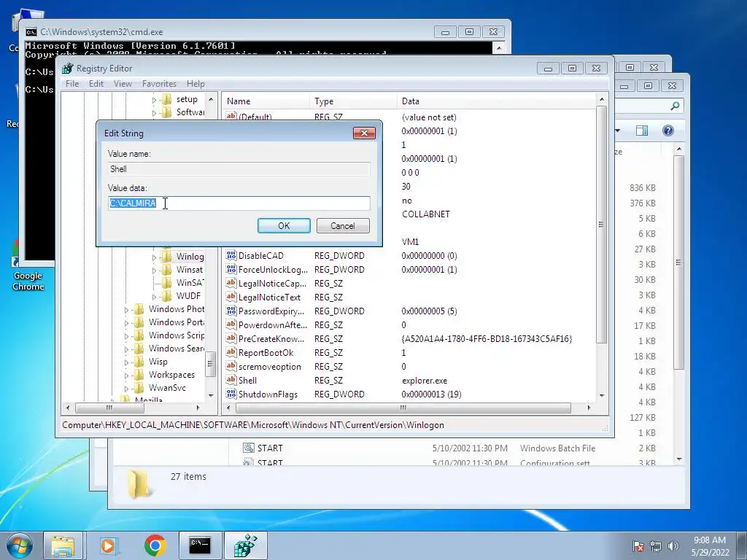Close the Edit String dialog

point(364,133)
